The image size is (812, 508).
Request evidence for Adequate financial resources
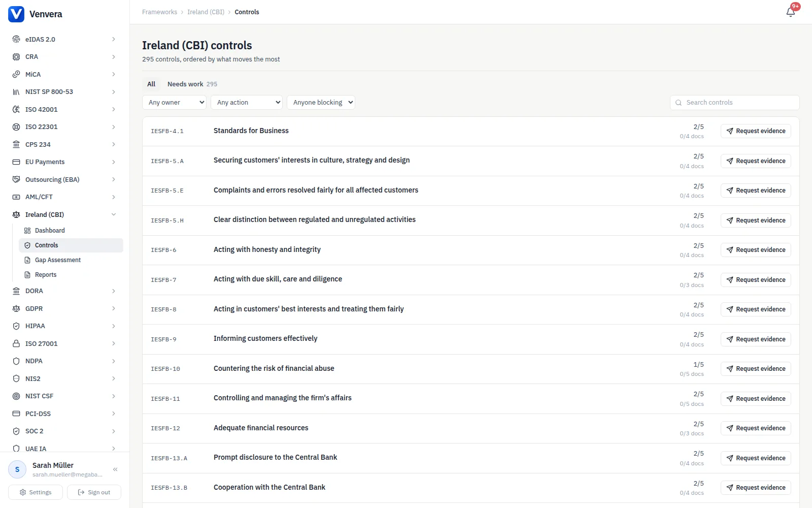click(x=756, y=428)
